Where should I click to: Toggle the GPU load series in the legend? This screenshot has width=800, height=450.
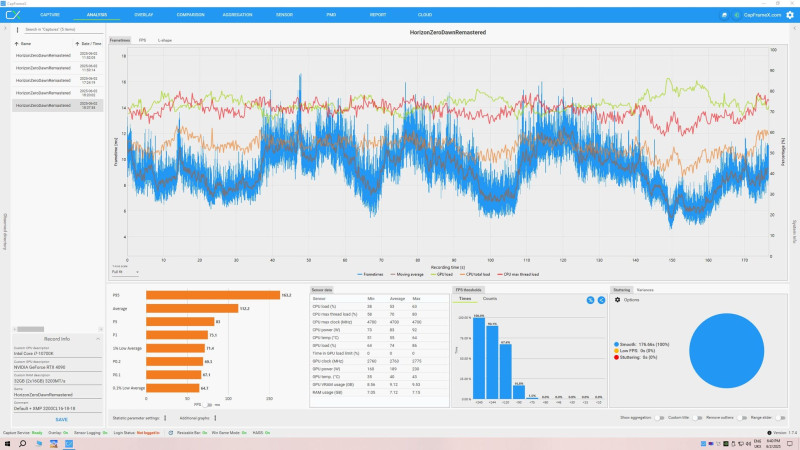click(442, 274)
